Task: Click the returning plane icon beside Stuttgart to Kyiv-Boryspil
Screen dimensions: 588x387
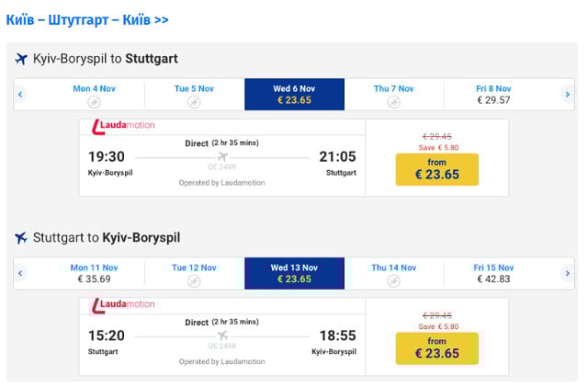Action: coord(21,238)
